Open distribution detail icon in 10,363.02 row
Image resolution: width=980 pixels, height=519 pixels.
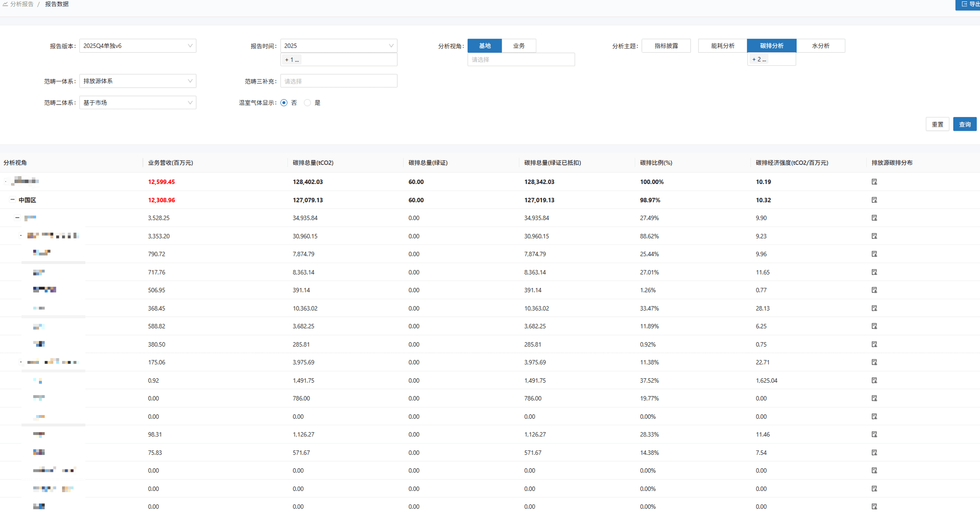point(874,308)
